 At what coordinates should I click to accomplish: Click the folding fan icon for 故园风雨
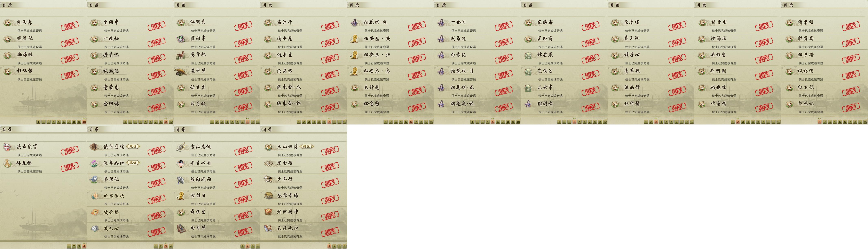[181, 180]
